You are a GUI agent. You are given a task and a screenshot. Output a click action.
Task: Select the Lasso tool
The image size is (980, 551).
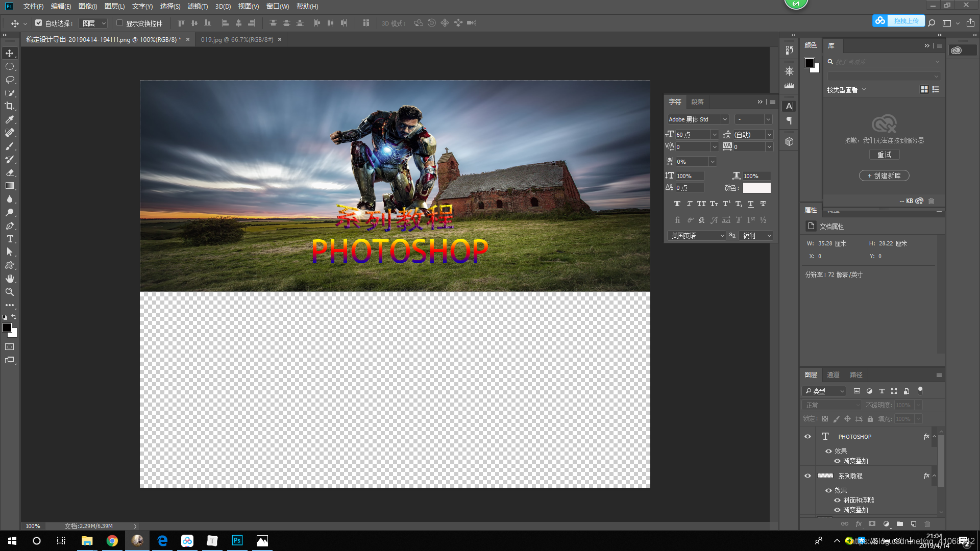click(10, 80)
